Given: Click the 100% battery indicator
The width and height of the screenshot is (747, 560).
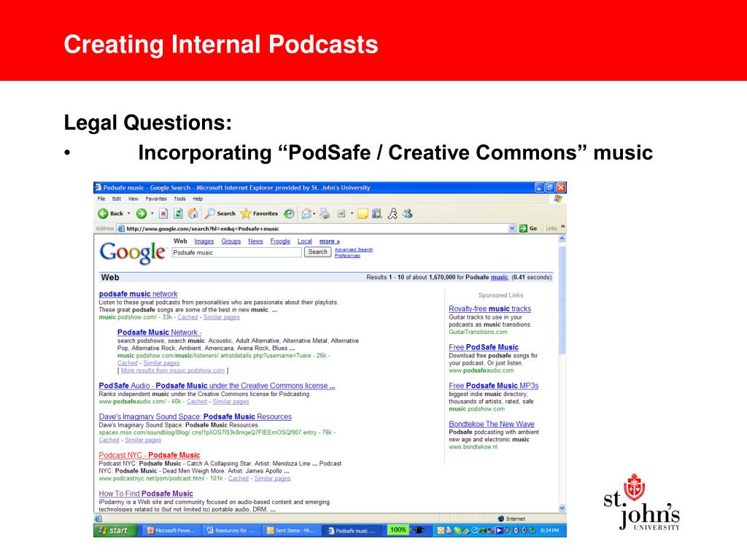Looking at the screenshot, I should pos(398,530).
